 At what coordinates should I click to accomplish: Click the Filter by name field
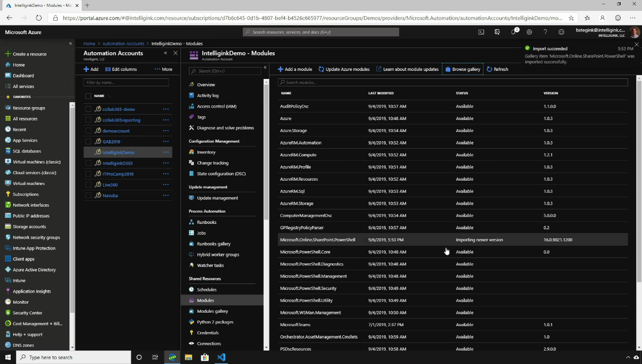click(126, 83)
